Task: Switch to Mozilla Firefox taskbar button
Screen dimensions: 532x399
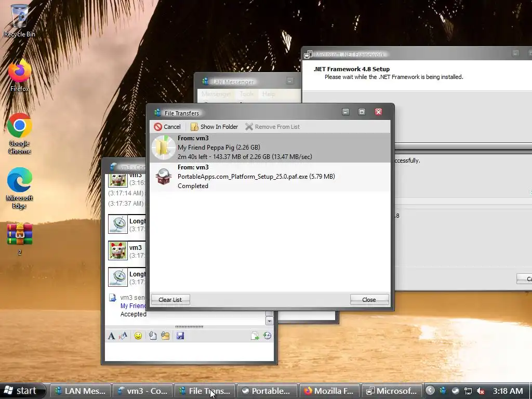Action: click(329, 391)
